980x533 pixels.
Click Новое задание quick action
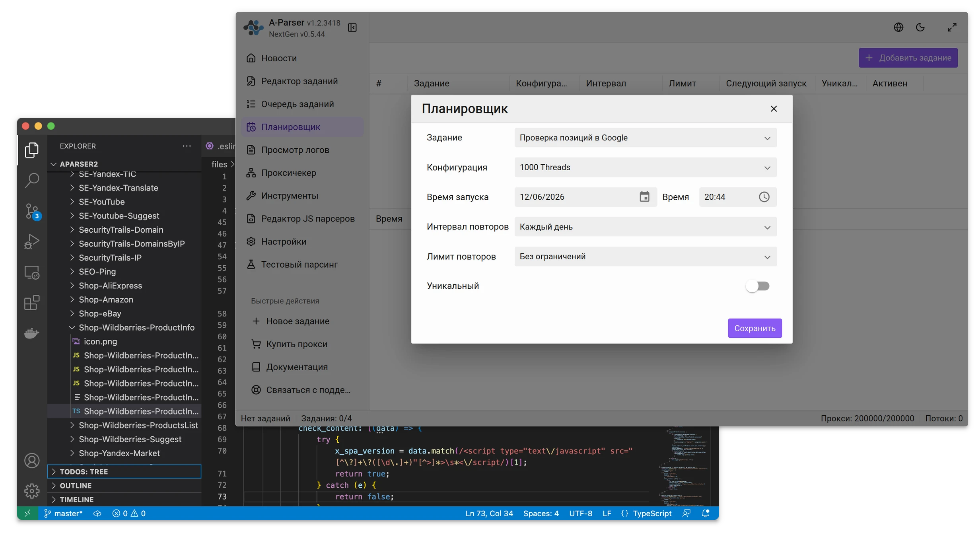pyautogui.click(x=291, y=321)
